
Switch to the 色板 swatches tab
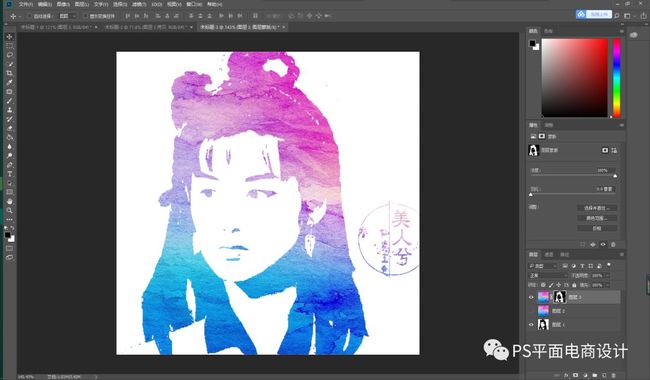[548, 31]
